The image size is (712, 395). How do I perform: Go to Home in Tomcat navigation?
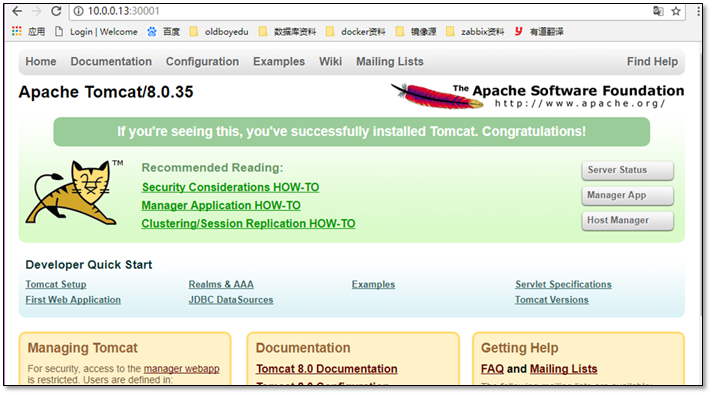coord(41,61)
